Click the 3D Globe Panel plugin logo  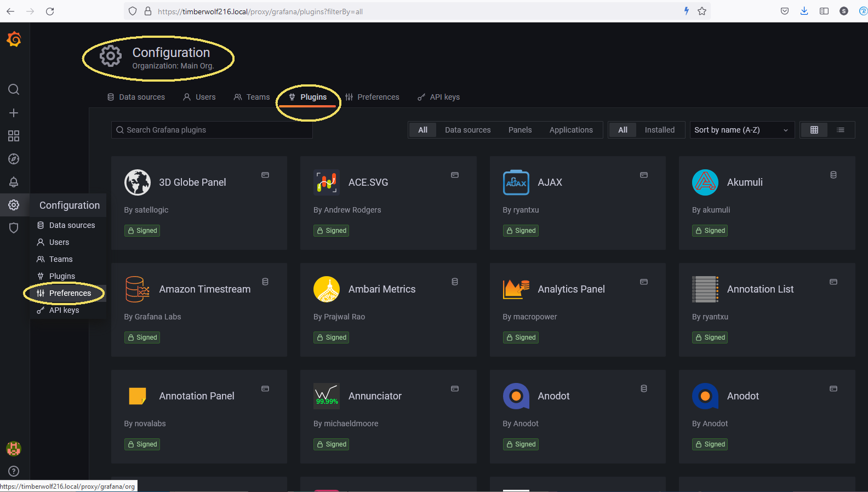[137, 182]
